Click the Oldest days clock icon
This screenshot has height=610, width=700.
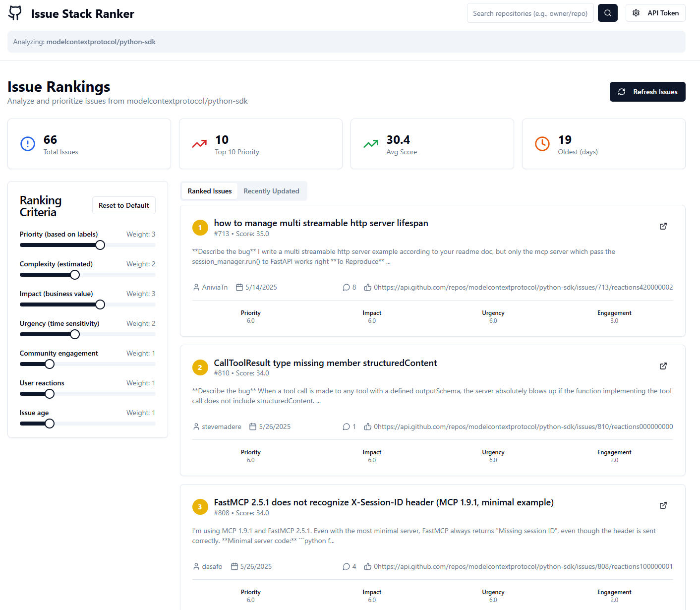coord(542,144)
